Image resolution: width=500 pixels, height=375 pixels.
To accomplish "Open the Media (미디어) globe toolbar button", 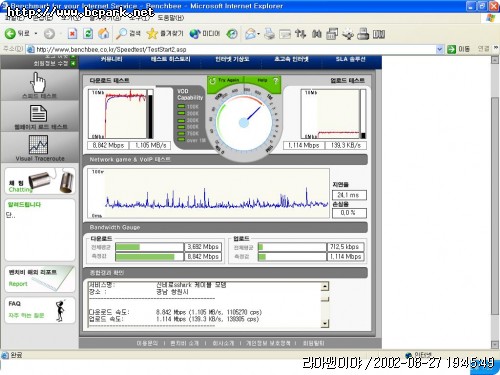I will (205, 34).
